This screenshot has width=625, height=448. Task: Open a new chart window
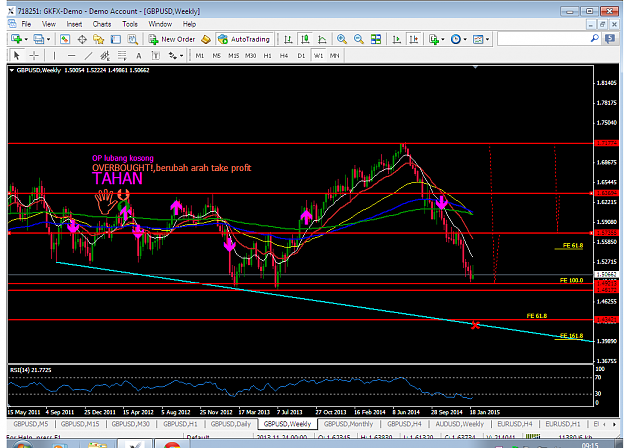pyautogui.click(x=17, y=39)
